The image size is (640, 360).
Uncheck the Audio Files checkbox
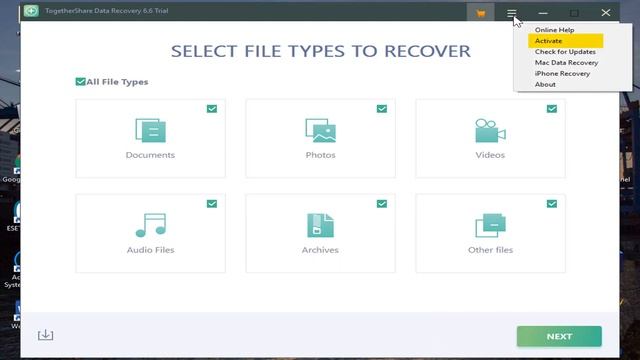click(212, 204)
